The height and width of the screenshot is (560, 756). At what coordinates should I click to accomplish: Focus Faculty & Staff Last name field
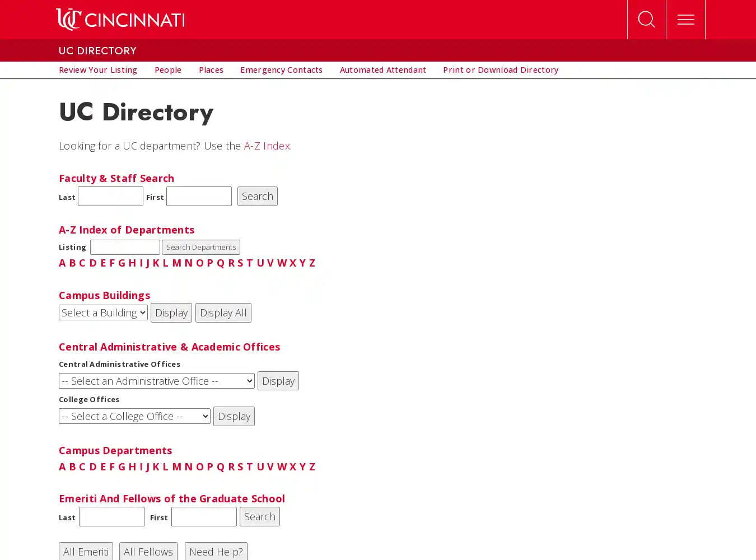[110, 196]
